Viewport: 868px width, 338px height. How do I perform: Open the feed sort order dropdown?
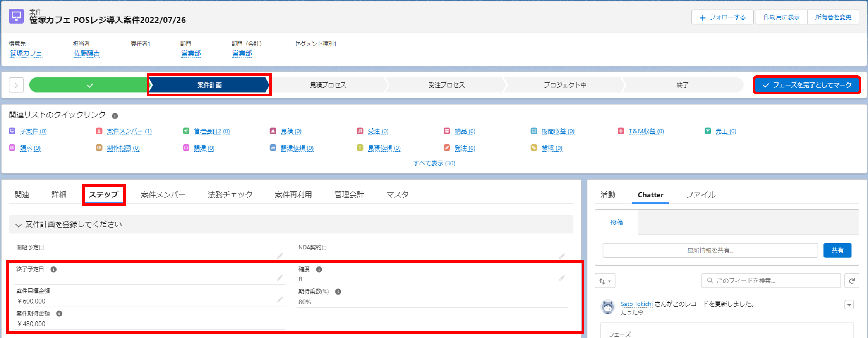(x=605, y=281)
